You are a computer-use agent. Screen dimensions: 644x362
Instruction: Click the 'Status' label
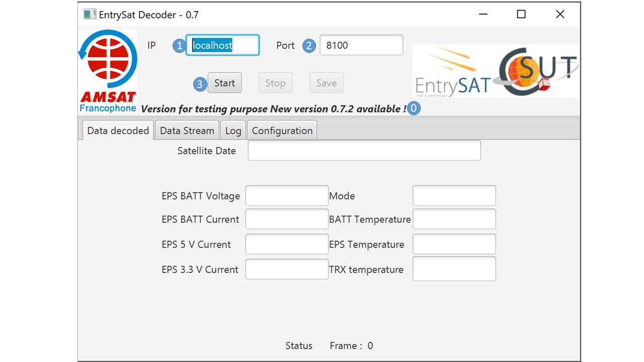tap(299, 346)
